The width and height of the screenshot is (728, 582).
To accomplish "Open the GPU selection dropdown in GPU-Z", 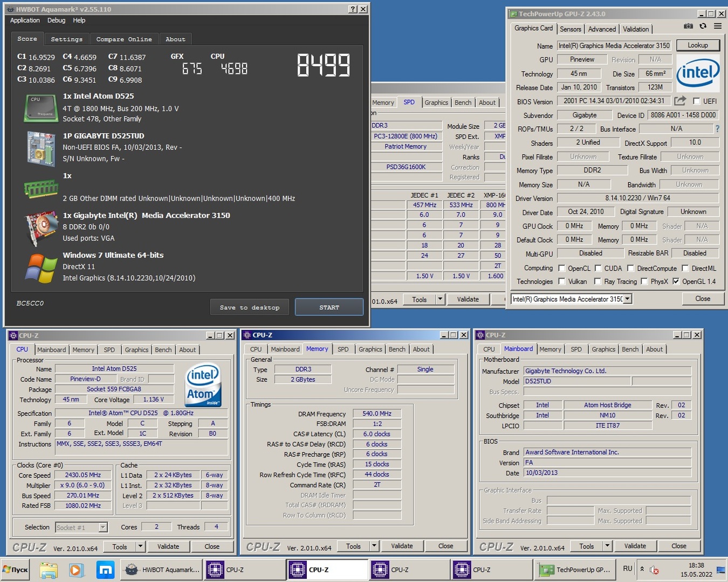I will click(x=627, y=299).
